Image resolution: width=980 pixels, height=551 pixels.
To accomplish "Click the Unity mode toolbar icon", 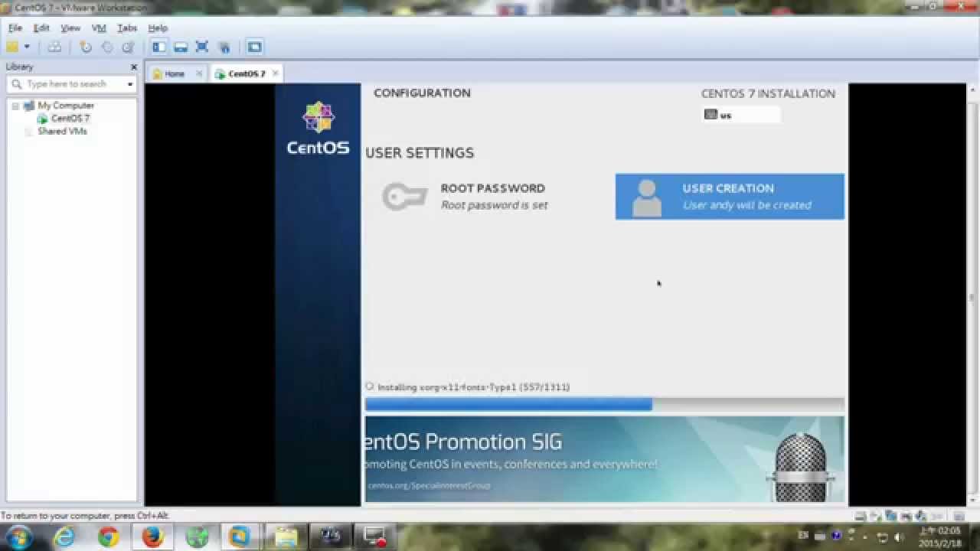I will pyautogui.click(x=224, y=47).
